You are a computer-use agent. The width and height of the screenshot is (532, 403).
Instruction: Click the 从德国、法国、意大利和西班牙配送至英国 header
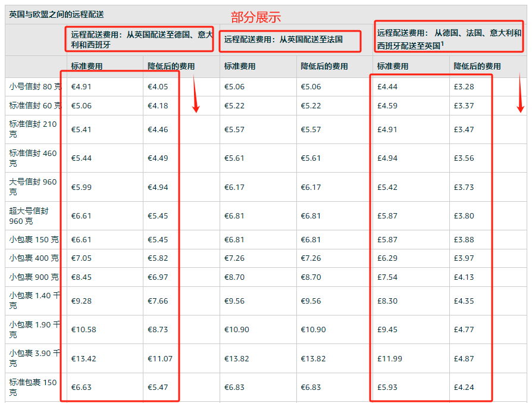[448, 36]
